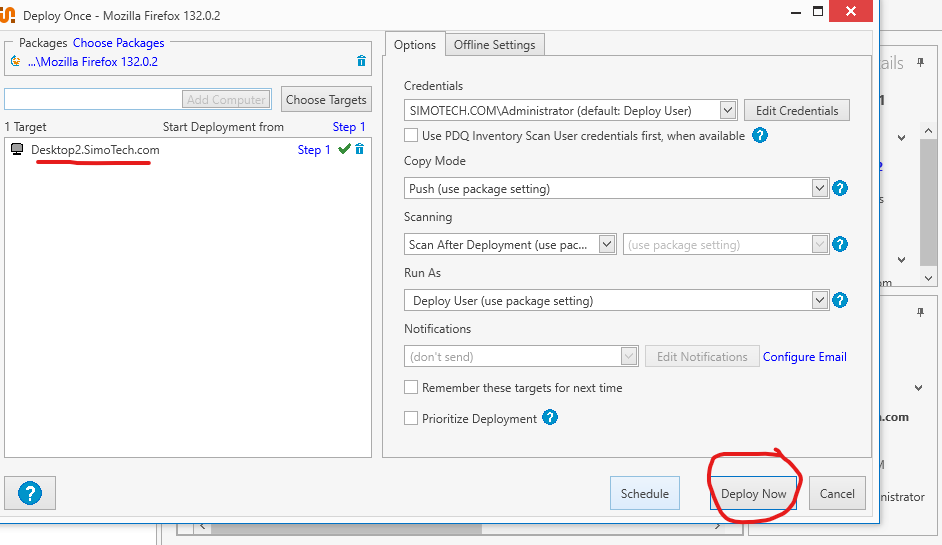Click scroll up arrow in background panel scrollbar

[x=928, y=130]
